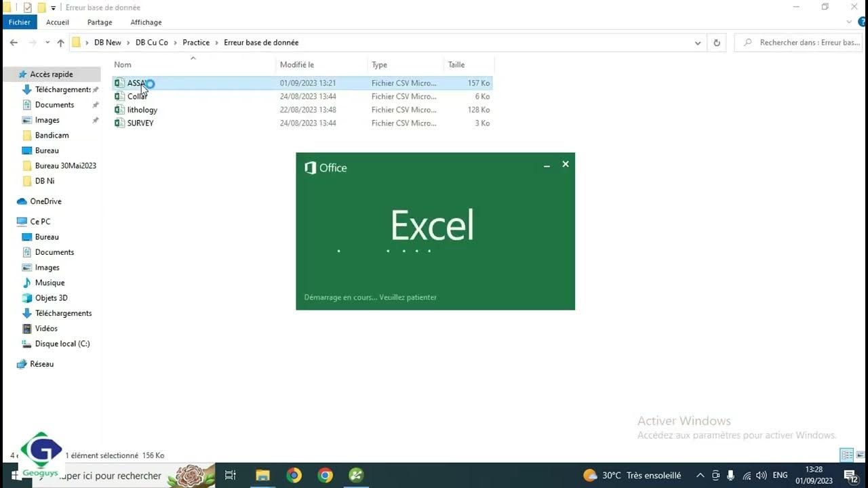Viewport: 868px width, 488px height.
Task: Refresh the current folder view
Action: coord(717,43)
